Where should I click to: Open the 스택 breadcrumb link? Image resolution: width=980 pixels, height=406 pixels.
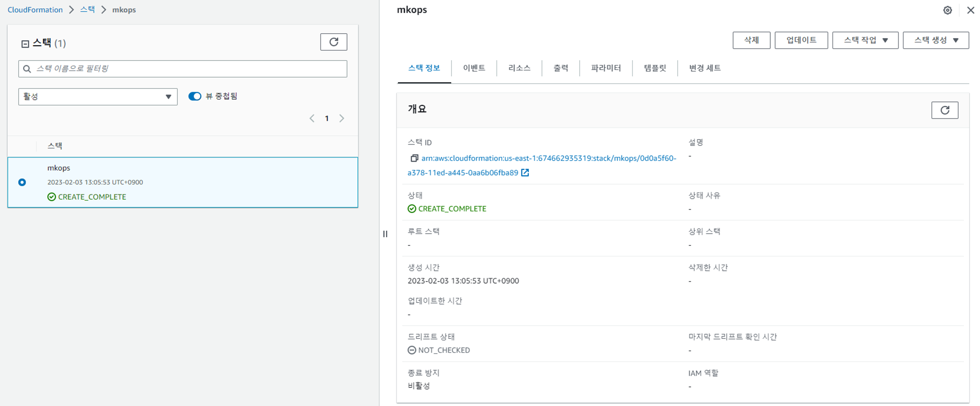88,10
